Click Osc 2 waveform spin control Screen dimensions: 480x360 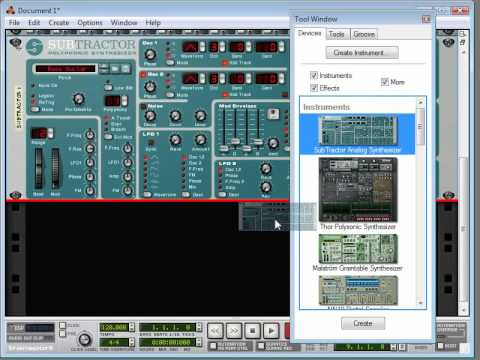point(202,79)
